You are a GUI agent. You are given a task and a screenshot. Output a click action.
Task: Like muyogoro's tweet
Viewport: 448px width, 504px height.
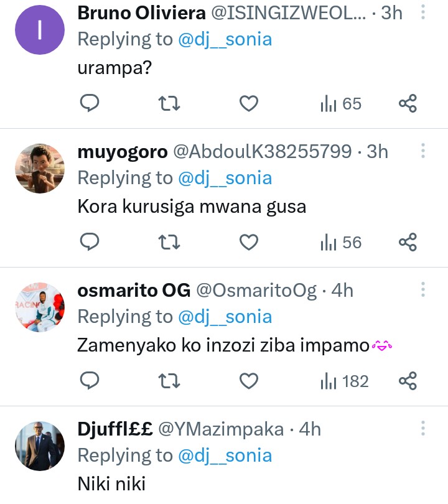tap(249, 242)
